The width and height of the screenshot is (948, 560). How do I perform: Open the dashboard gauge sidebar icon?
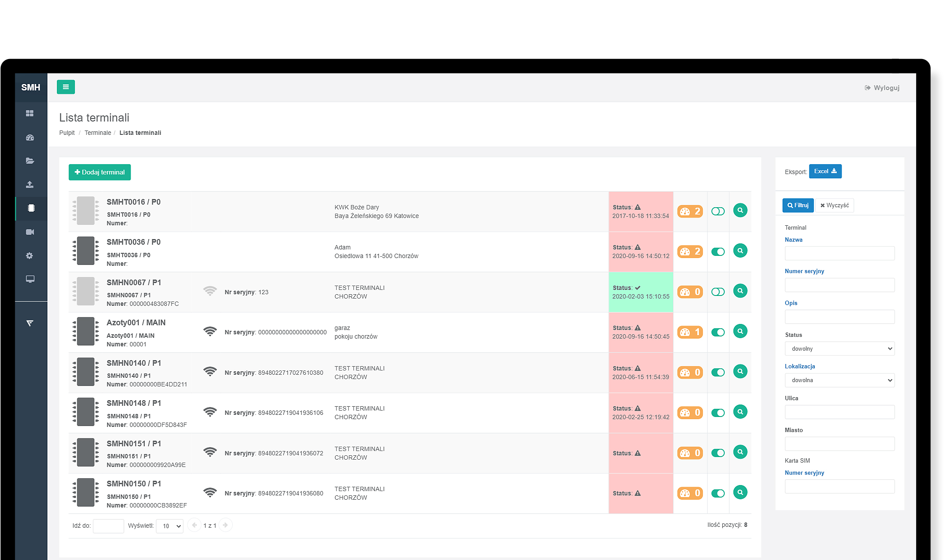coord(30,138)
